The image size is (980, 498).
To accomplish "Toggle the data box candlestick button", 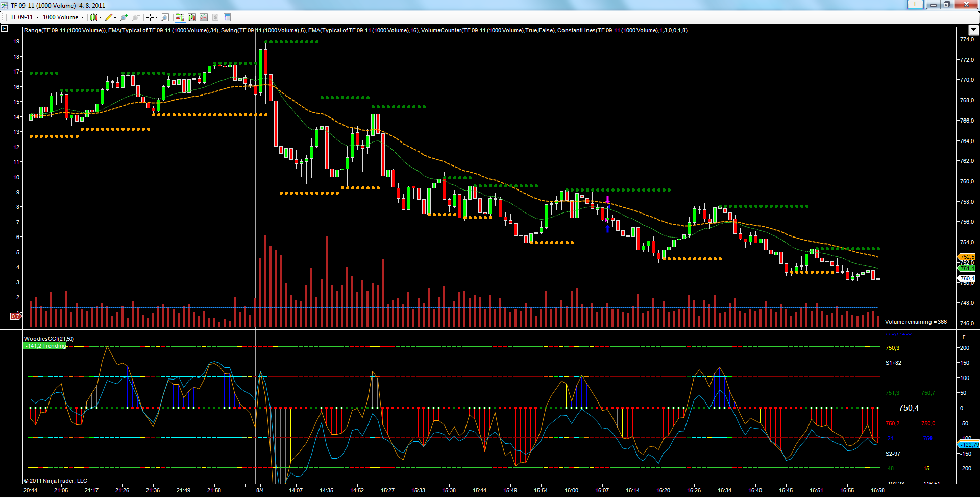I will click(x=192, y=17).
